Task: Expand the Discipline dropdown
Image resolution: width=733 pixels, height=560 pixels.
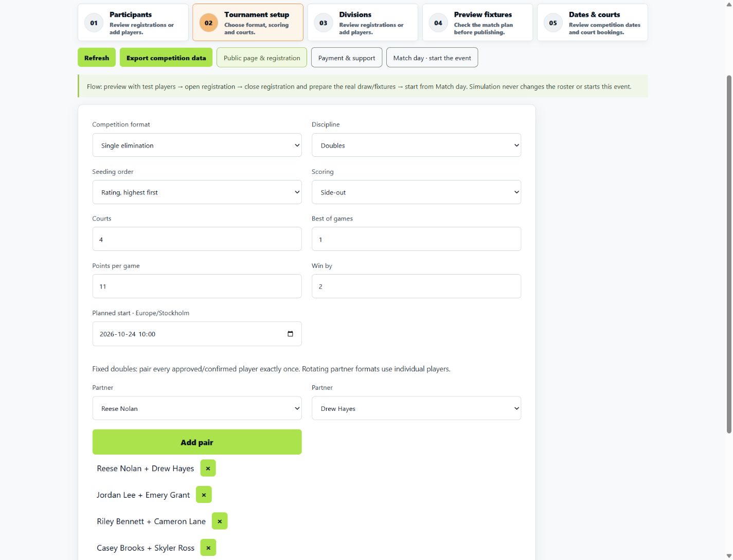Action: point(416,145)
